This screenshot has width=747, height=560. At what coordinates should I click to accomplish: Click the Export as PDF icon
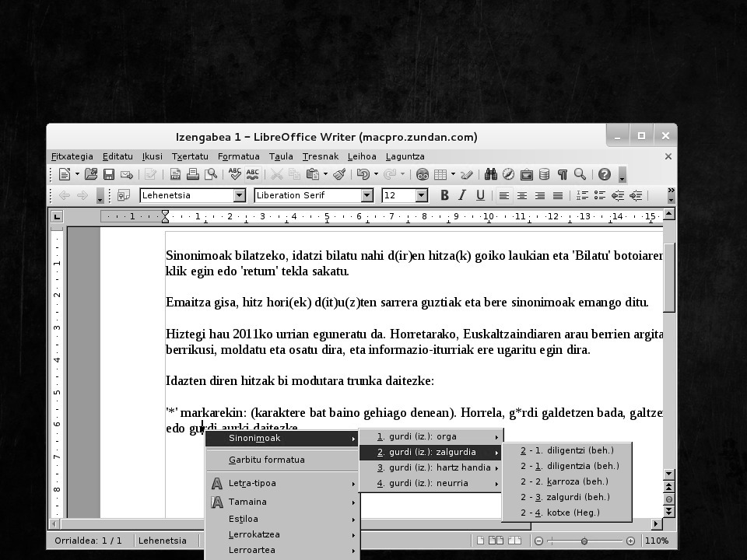pyautogui.click(x=176, y=175)
